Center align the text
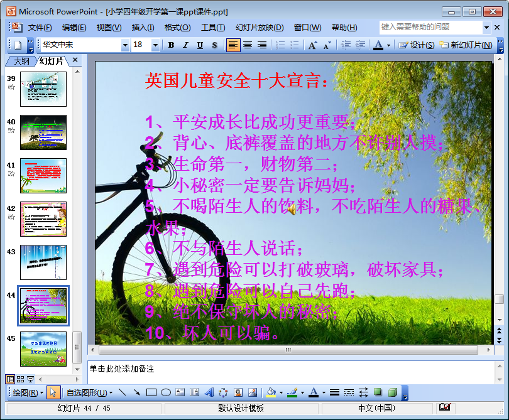The image size is (509, 420). (x=248, y=45)
